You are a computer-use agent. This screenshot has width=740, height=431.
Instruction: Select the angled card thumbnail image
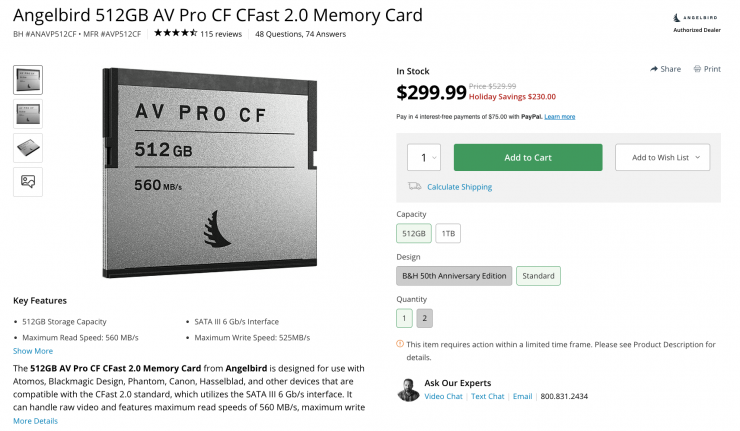(x=28, y=147)
